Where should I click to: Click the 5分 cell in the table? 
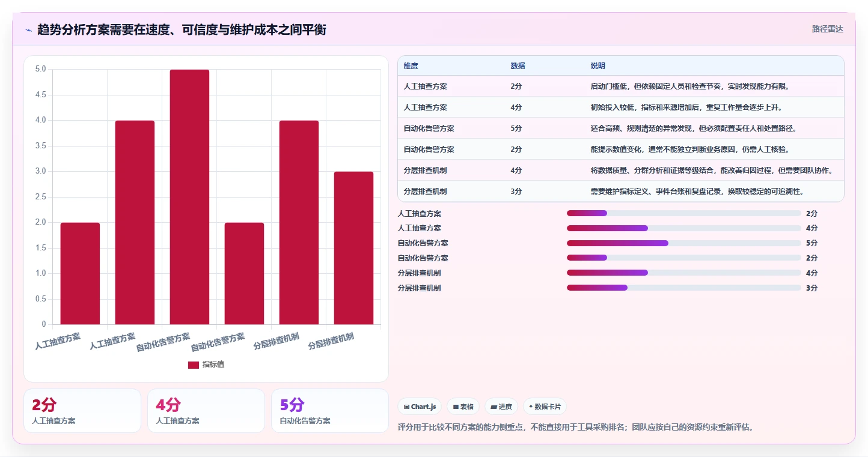coord(516,128)
